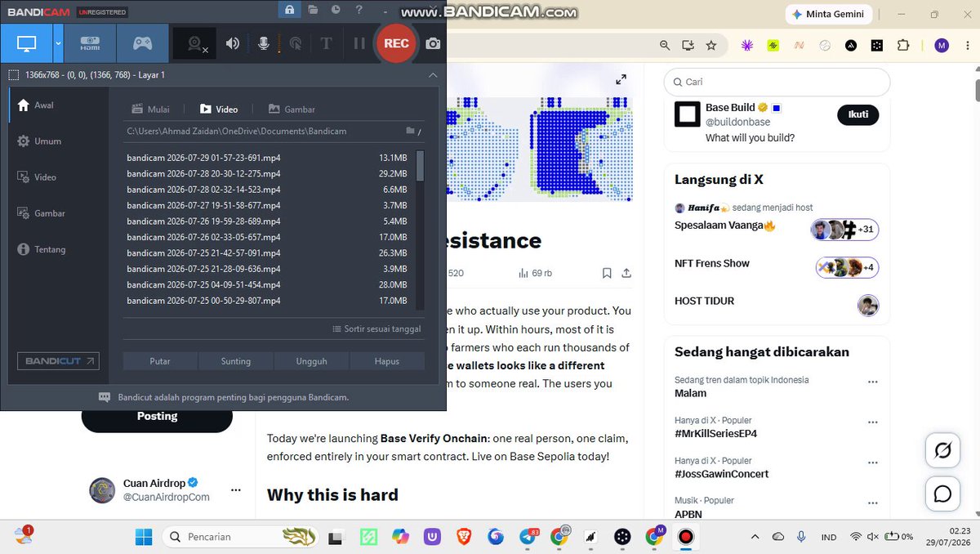Viewport: 980px width, 554px height.
Task: Follow Base Build with the Ikuti button
Action: click(x=858, y=114)
